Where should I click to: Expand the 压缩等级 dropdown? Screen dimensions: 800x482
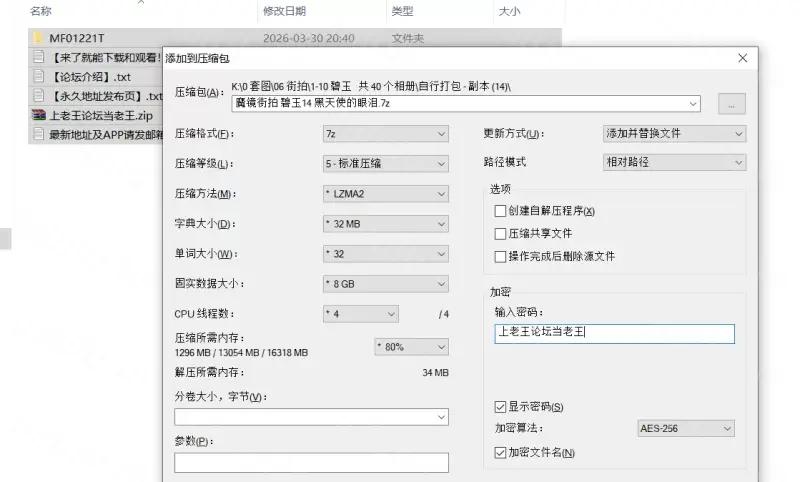(384, 164)
